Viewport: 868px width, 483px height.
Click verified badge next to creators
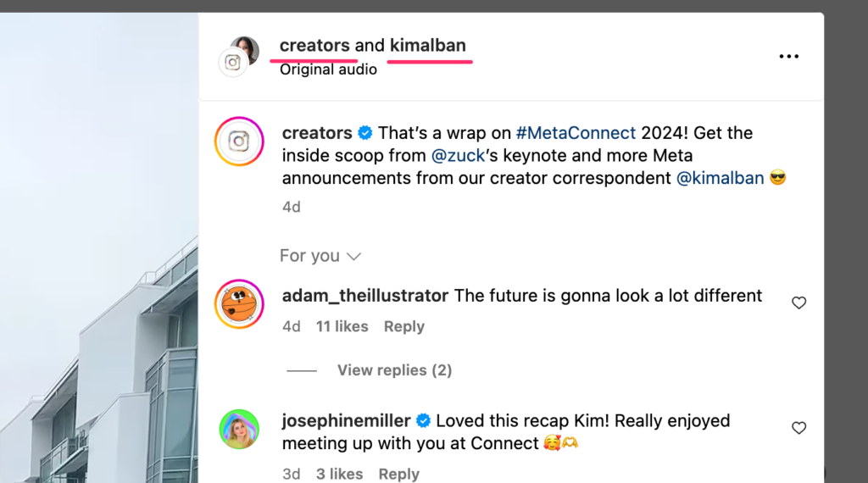(365, 133)
